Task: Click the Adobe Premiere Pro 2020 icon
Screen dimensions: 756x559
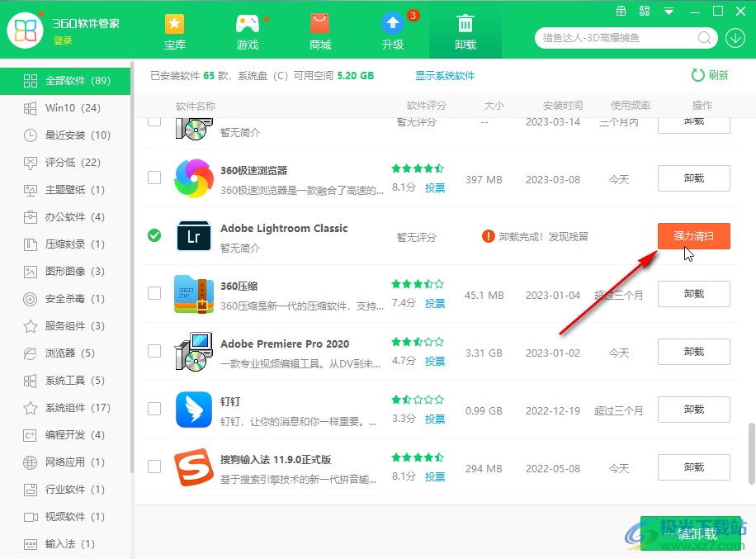Action: [x=194, y=352]
